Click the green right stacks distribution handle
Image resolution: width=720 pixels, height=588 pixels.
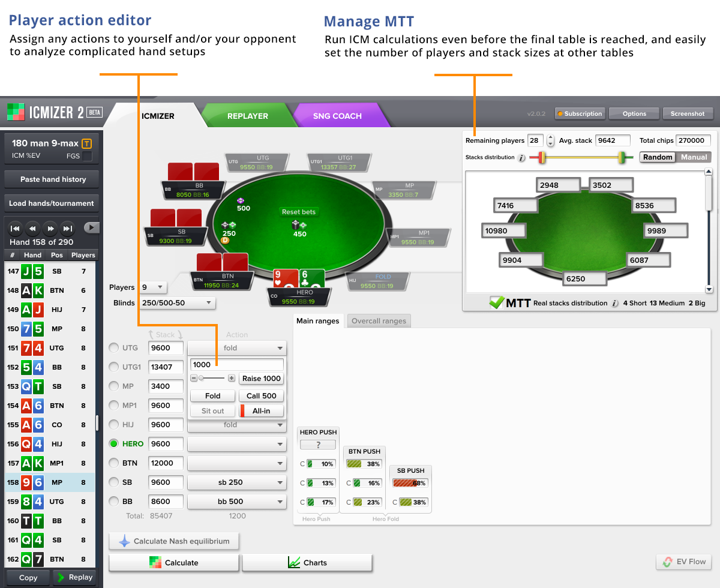pyautogui.click(x=623, y=158)
